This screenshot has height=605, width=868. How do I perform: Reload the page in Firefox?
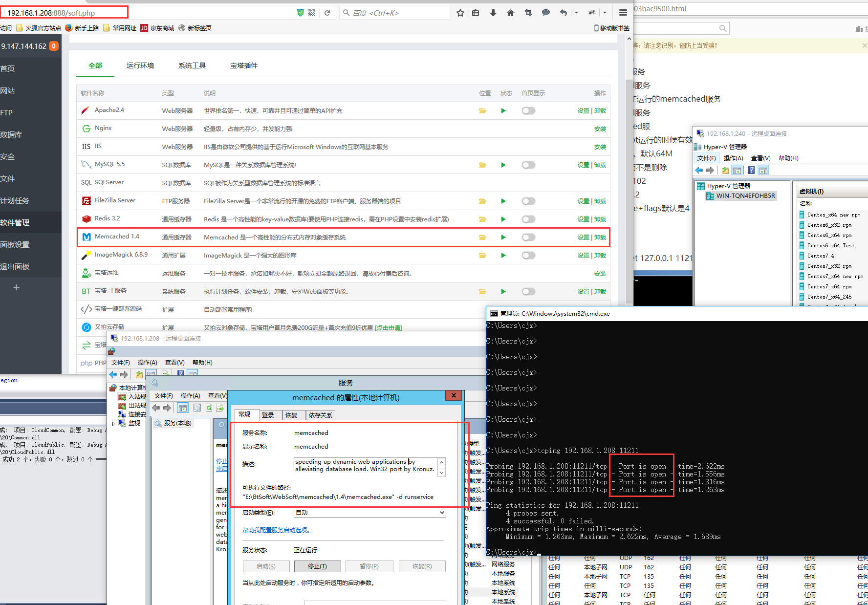click(327, 13)
